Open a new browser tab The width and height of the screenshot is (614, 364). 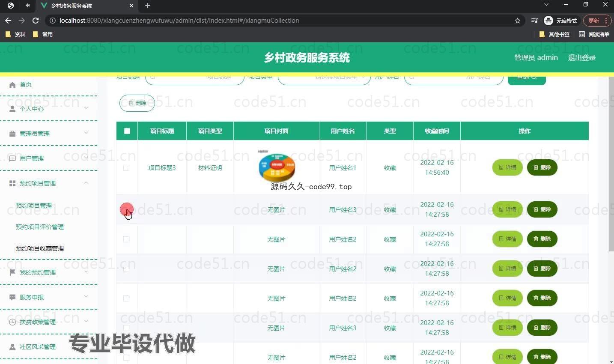pyautogui.click(x=148, y=6)
